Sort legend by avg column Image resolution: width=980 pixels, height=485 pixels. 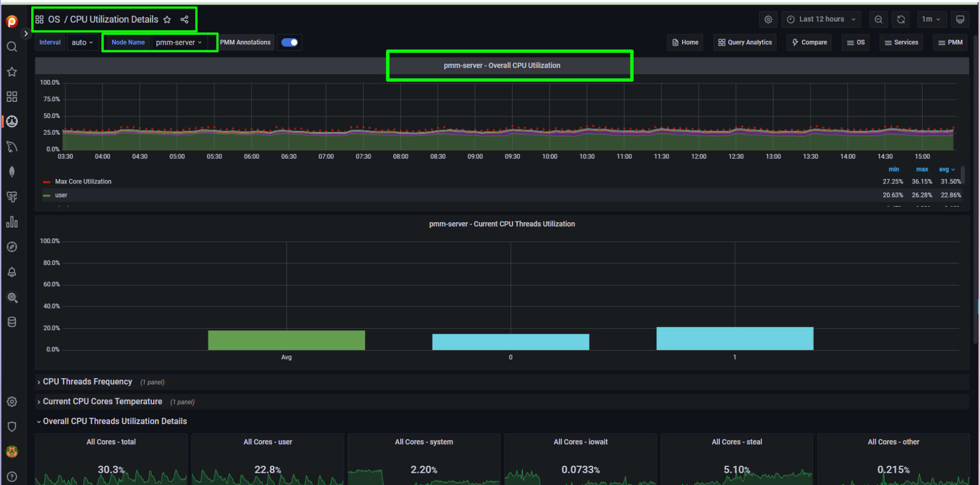[946, 169]
